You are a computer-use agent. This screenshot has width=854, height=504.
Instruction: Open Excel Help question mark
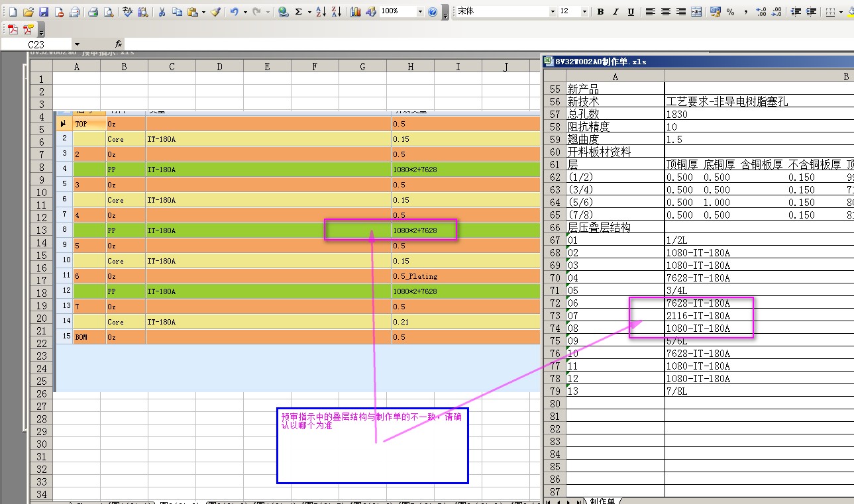433,12
